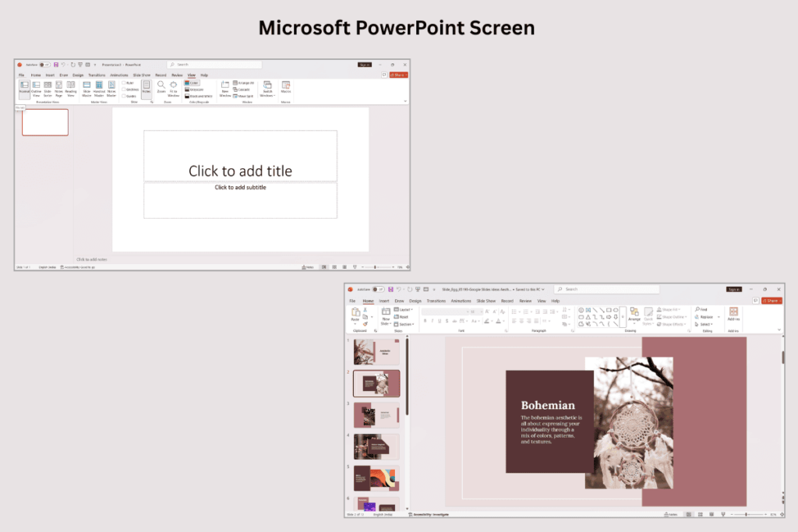The image size is (798, 532).
Task: Open Notes Master in upper window
Action: (x=111, y=89)
